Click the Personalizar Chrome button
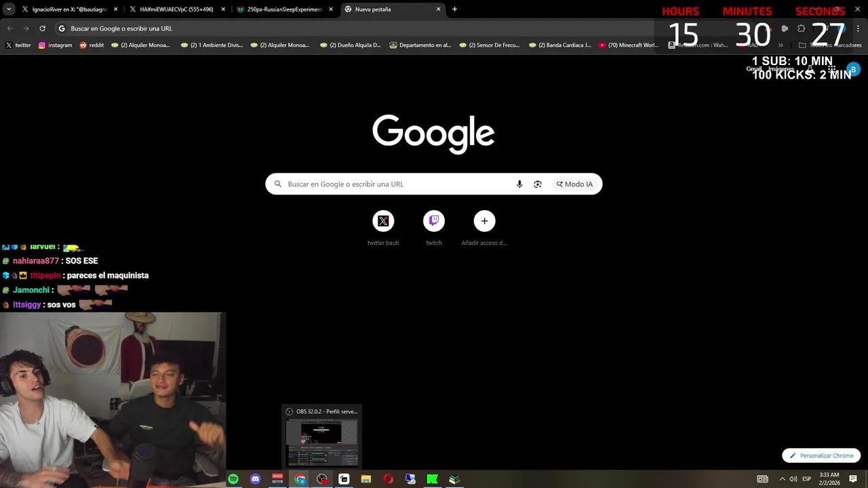This screenshot has height=488, width=868. [x=821, y=455]
